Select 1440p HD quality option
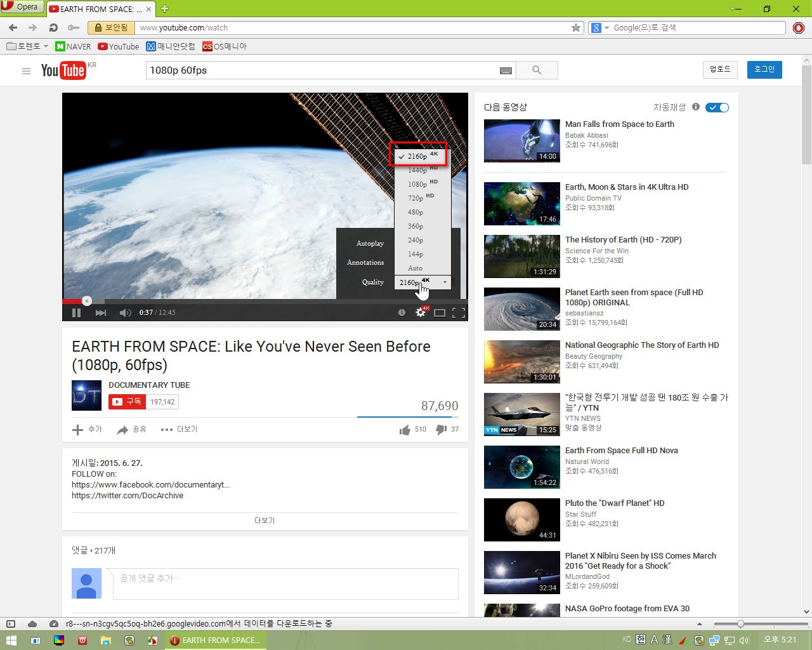 [x=422, y=170]
